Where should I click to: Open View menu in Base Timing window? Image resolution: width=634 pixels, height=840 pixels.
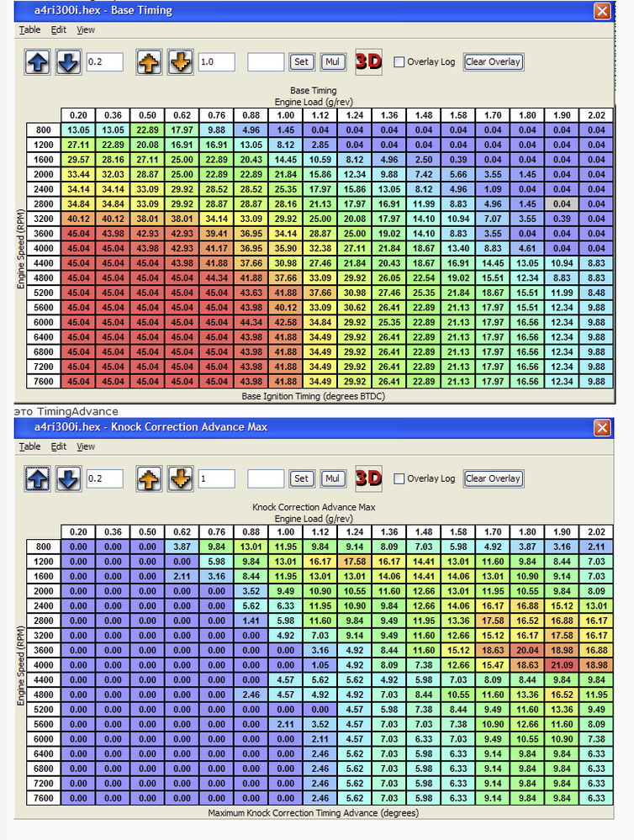[x=86, y=29]
